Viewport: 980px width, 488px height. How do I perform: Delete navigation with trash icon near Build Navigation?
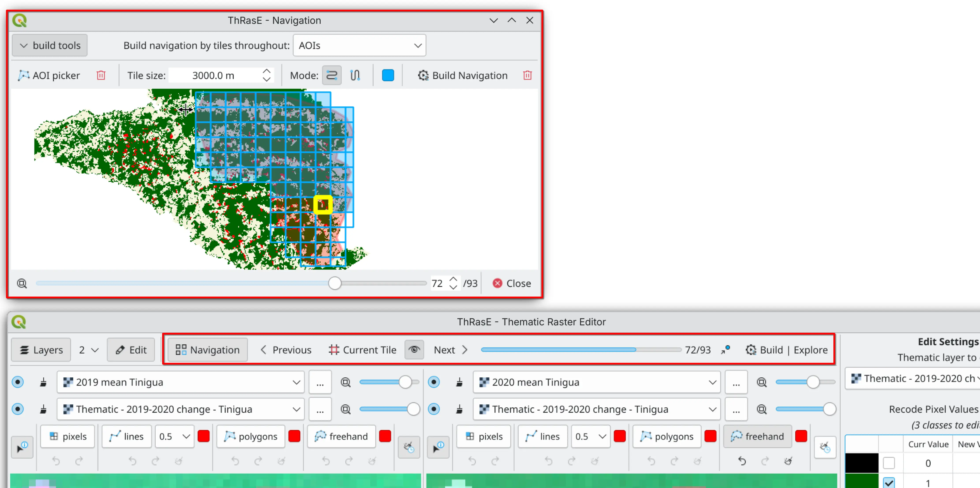pos(527,75)
